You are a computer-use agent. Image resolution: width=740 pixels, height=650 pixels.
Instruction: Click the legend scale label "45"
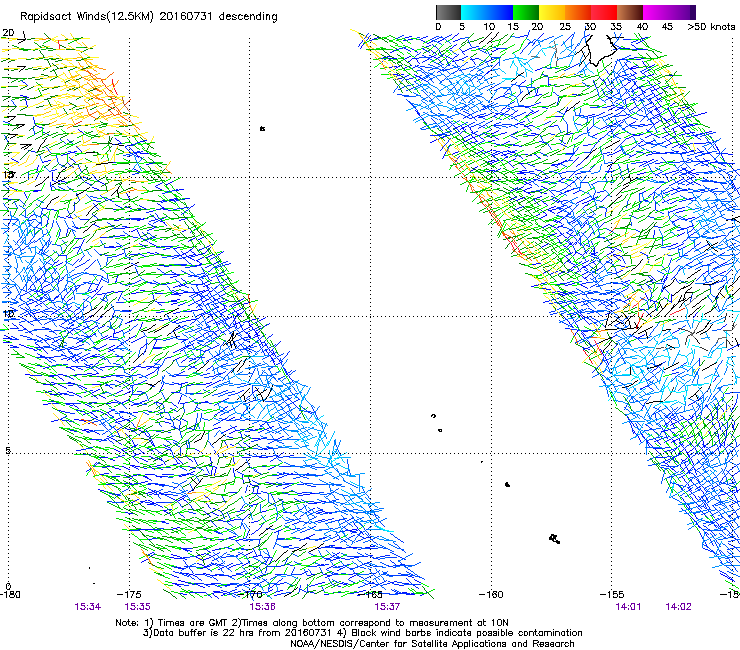667,27
